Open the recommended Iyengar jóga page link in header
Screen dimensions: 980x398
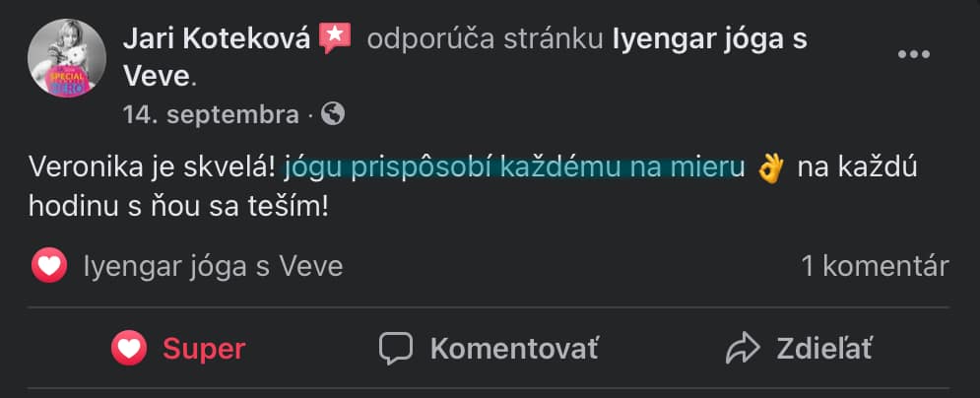point(709,38)
